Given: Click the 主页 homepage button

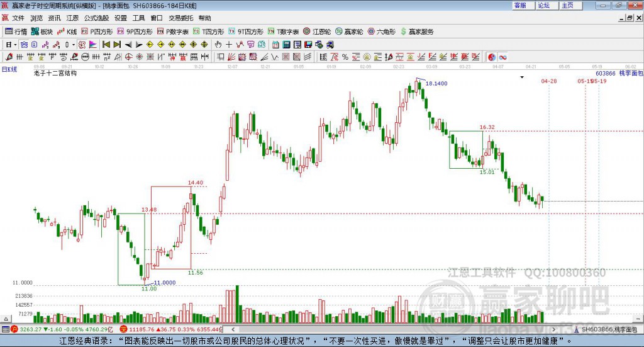Looking at the screenshot, I should (x=571, y=5).
